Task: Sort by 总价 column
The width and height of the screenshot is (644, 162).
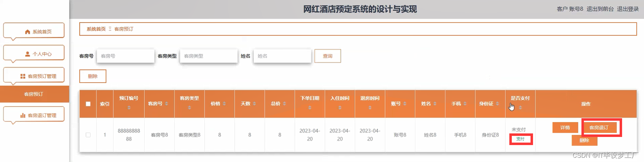Action: coord(284,104)
